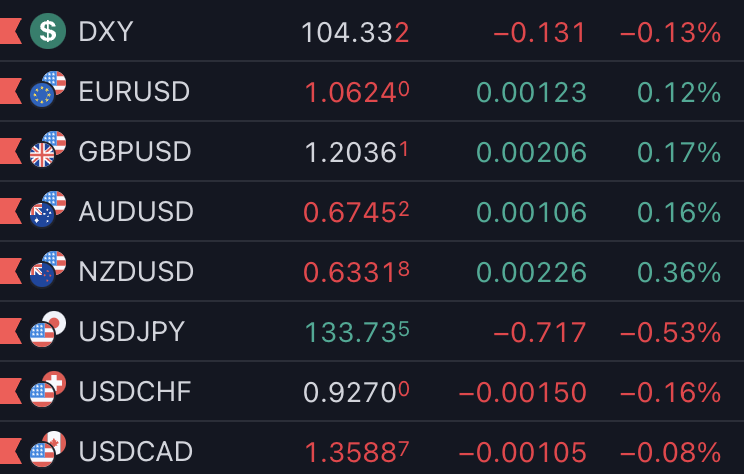Viewport: 744px width, 474px height.
Task: Toggle the red flag marker beside DXY
Action: tap(10, 31)
